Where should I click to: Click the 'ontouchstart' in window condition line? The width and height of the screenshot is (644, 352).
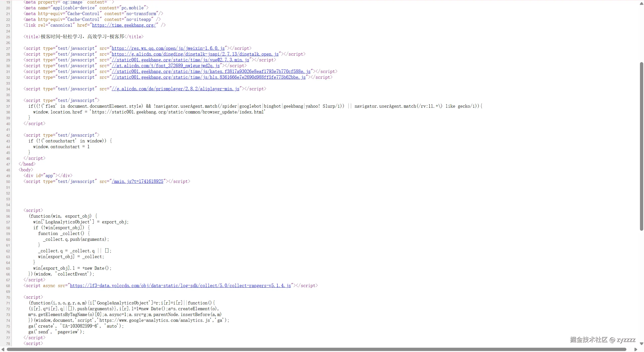click(x=70, y=141)
